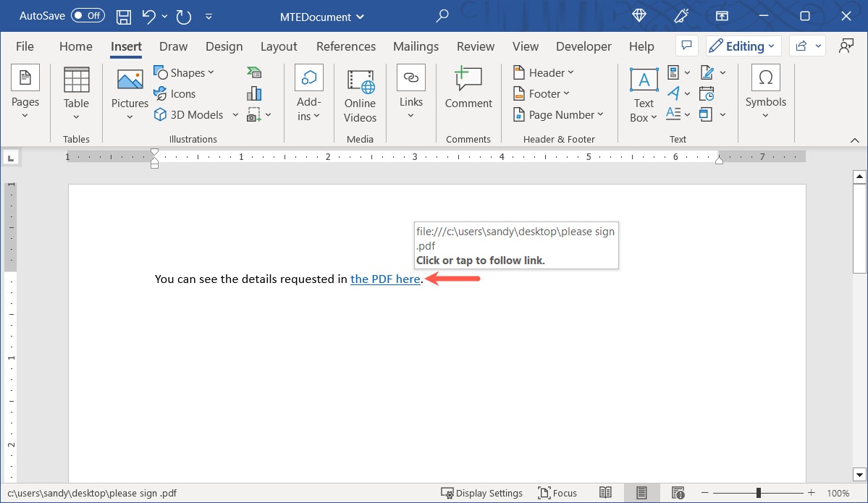Insert a new Comment

[x=468, y=88]
